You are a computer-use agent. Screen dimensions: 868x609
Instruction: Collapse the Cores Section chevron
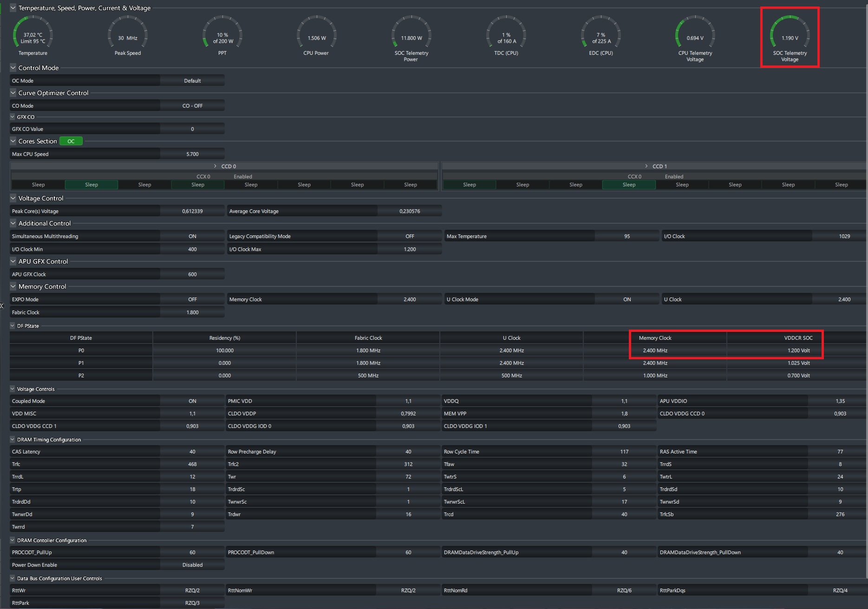tap(13, 141)
